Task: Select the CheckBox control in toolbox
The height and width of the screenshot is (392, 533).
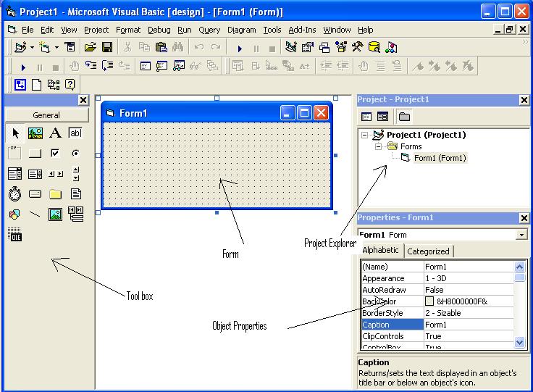Action: (x=55, y=154)
